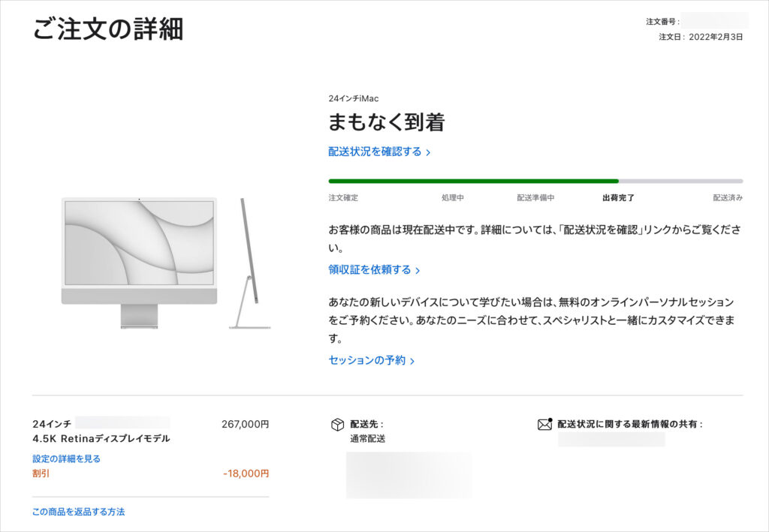Open この商品を返品する方法 return link

point(78,512)
